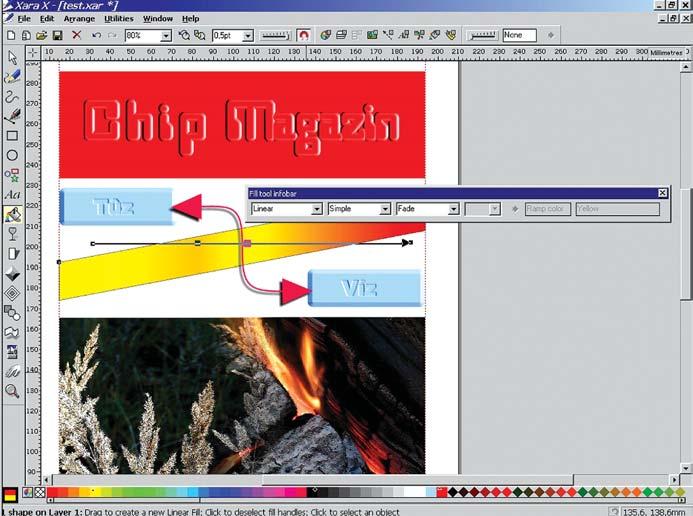Open the Edit menu
Image resolution: width=693 pixels, height=516 pixels.
[47, 19]
